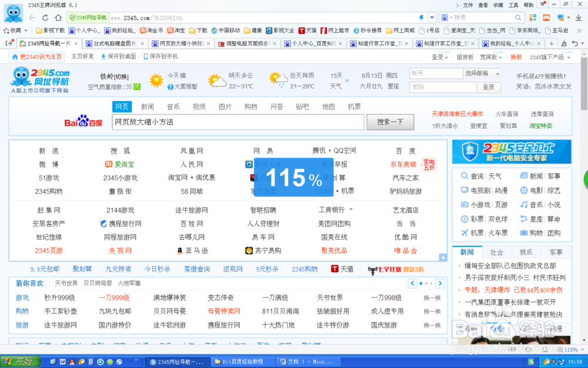The height and width of the screenshot is (368, 588).
Task: Click the browser back arrow
Action: [32, 18]
